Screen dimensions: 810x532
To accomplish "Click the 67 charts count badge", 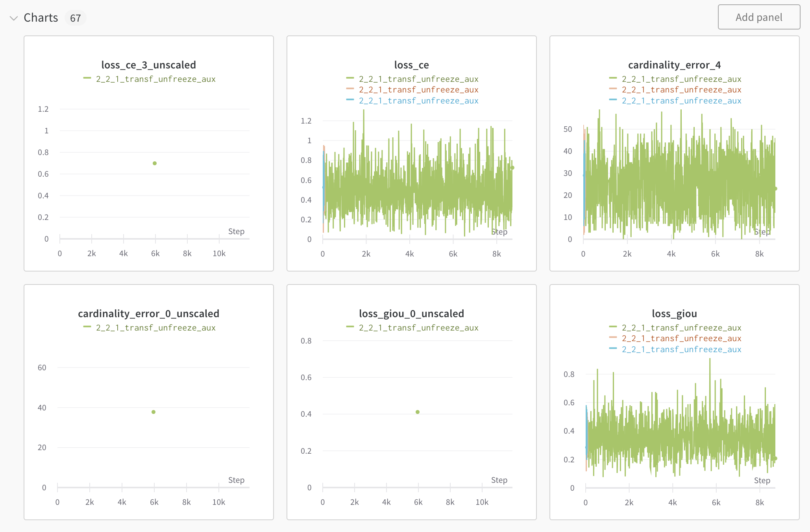I will [x=75, y=18].
